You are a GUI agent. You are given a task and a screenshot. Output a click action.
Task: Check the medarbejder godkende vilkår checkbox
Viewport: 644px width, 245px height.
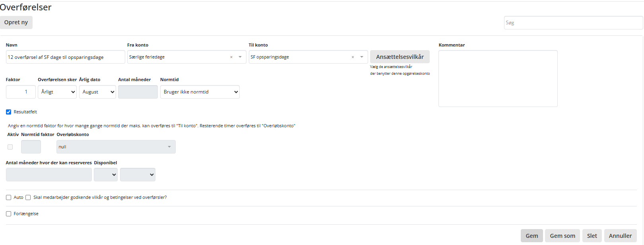click(x=28, y=198)
